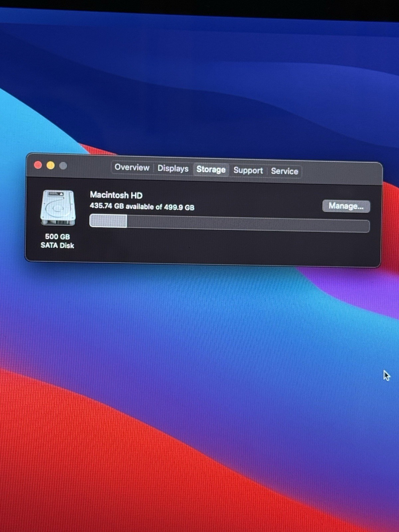Click the storage usage bar

tap(229, 223)
